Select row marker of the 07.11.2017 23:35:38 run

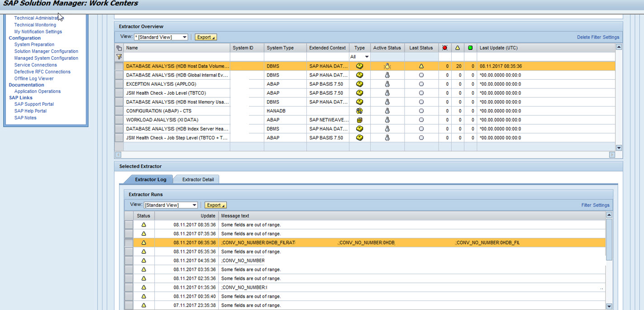point(129,305)
